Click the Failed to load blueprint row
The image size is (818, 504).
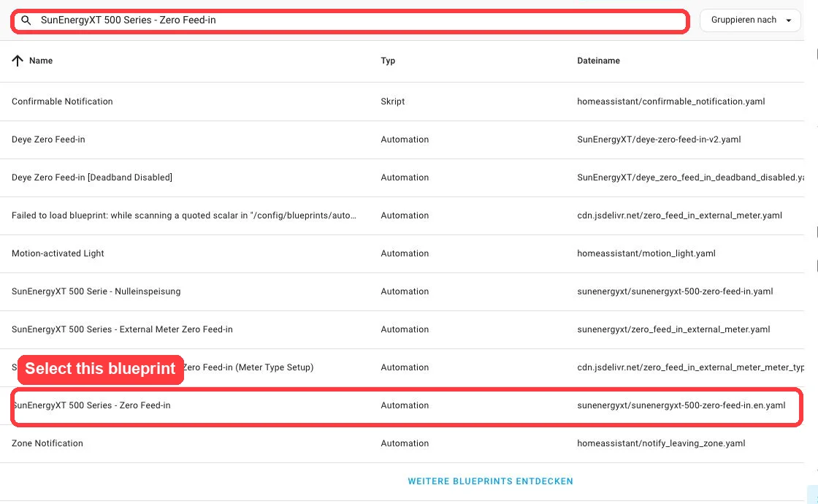click(x=402, y=215)
